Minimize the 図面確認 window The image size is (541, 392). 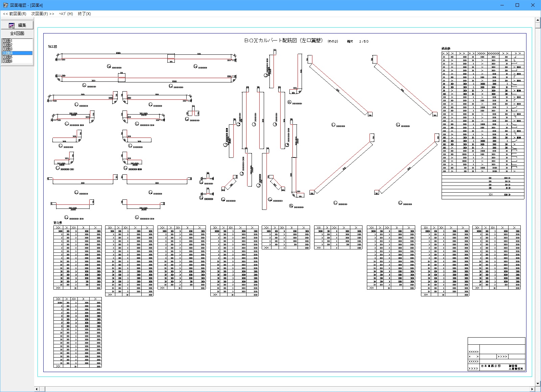pos(502,5)
